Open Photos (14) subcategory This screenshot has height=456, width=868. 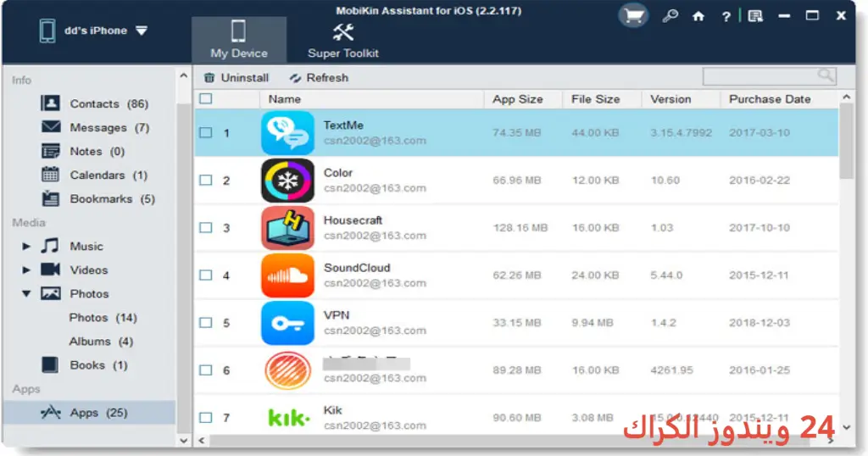[x=103, y=318]
